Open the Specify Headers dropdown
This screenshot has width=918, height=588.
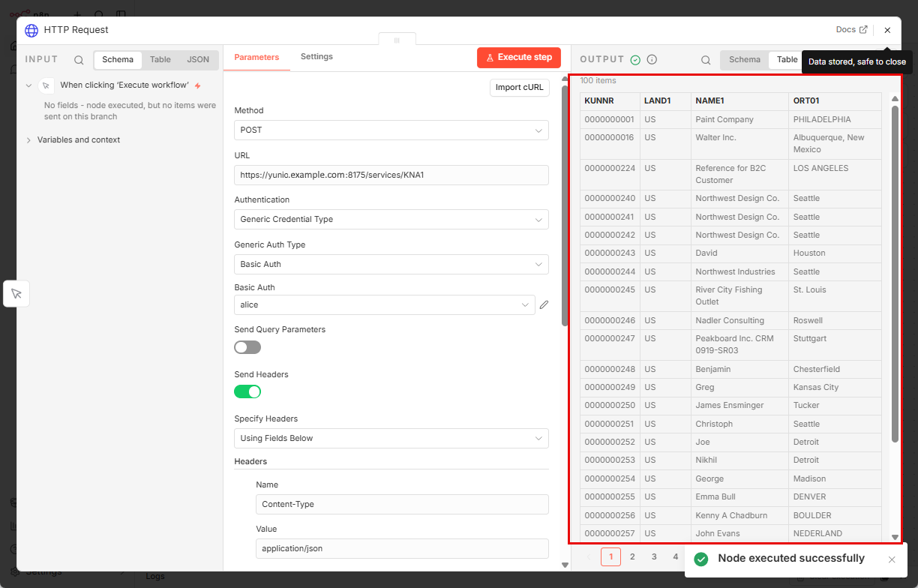(x=391, y=438)
